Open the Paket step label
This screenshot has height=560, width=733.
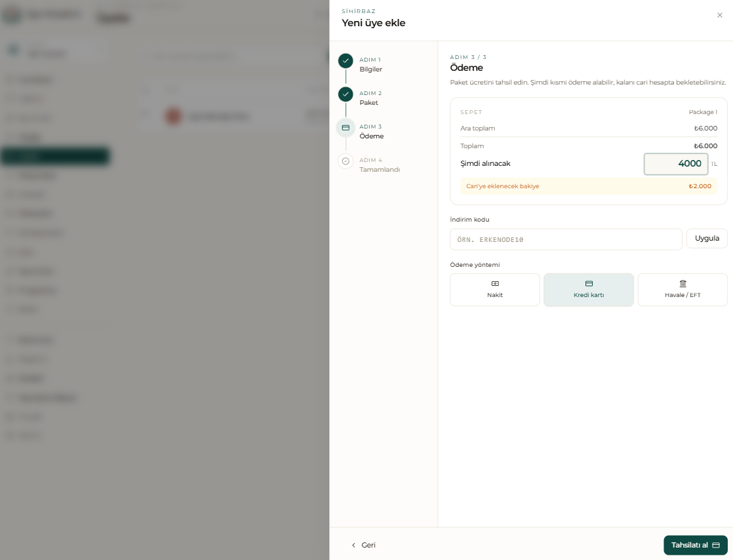click(369, 103)
